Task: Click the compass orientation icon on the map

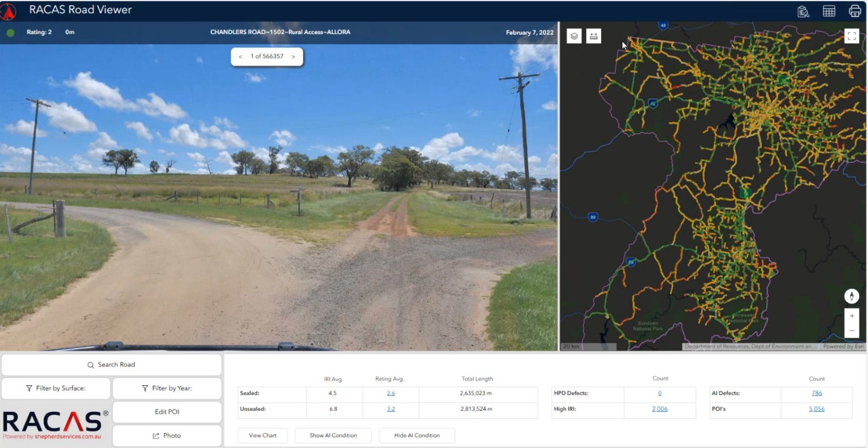Action: 852,296
